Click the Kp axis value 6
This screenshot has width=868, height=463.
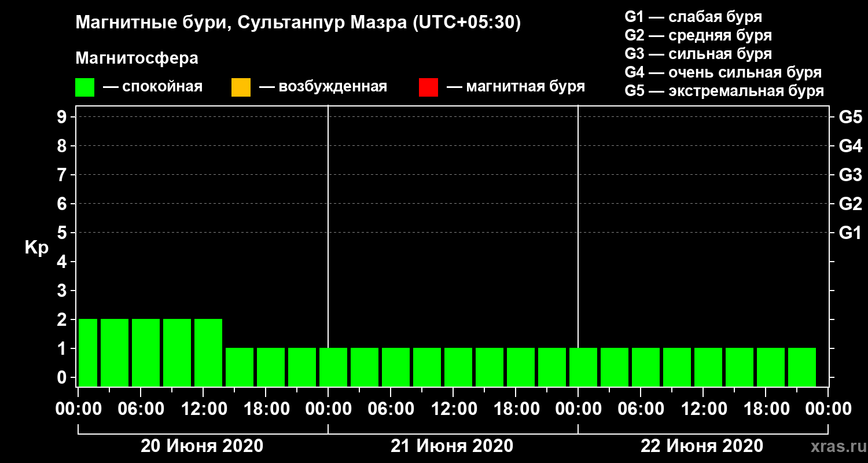pyautogui.click(x=63, y=204)
